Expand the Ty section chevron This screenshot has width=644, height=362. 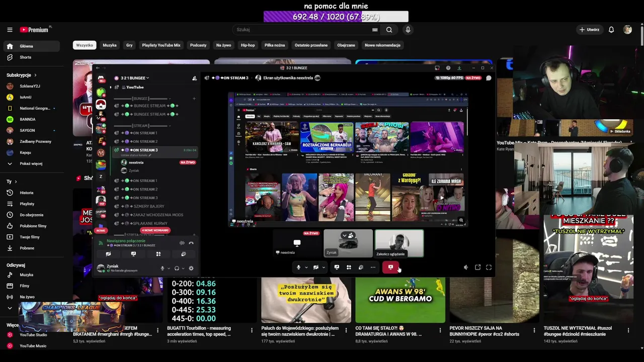click(16, 182)
